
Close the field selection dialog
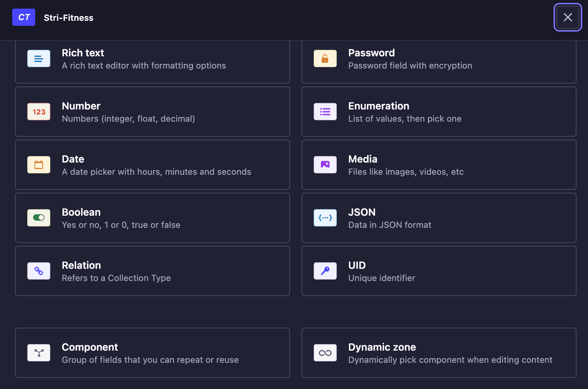(568, 17)
